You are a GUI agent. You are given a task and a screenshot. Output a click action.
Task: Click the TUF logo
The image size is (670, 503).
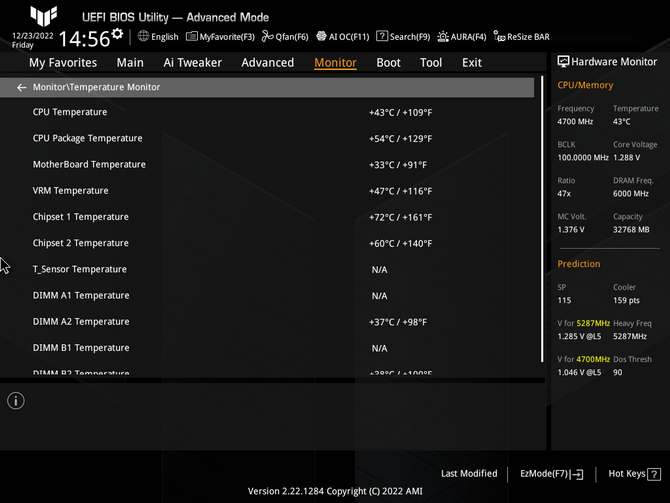44,16
